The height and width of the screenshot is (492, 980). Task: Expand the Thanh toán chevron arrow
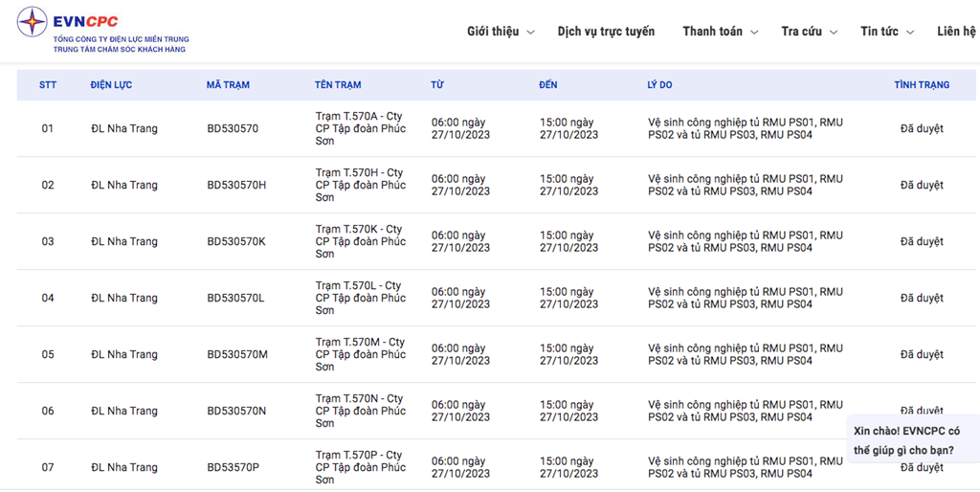click(x=754, y=33)
